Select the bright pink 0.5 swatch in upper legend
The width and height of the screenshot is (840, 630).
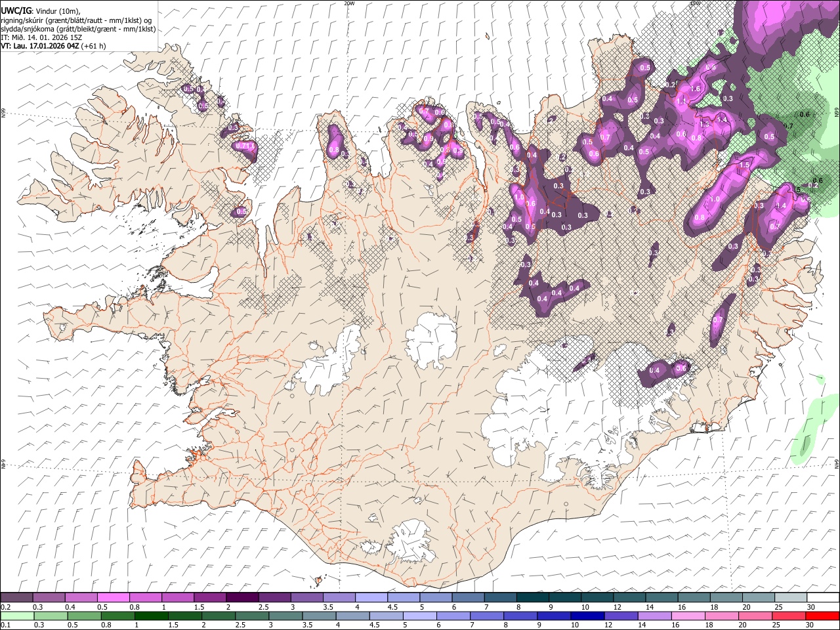click(113, 598)
